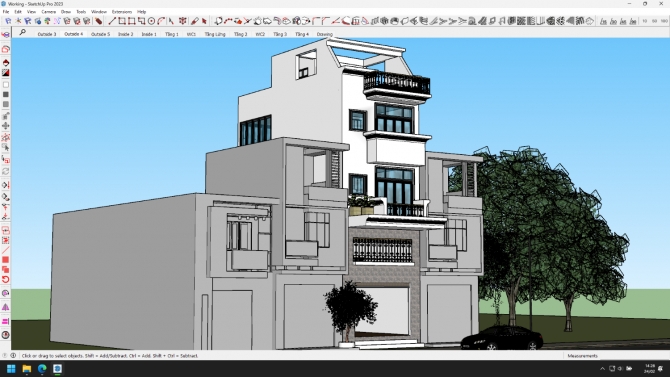Open the Draw menu
This screenshot has height=377, width=670.
coord(66,12)
